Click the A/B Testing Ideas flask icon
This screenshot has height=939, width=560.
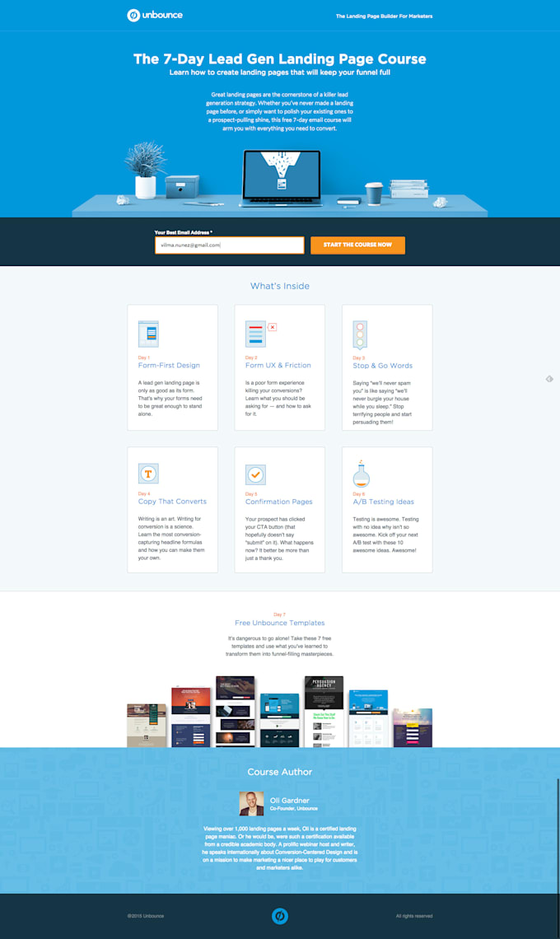click(362, 474)
